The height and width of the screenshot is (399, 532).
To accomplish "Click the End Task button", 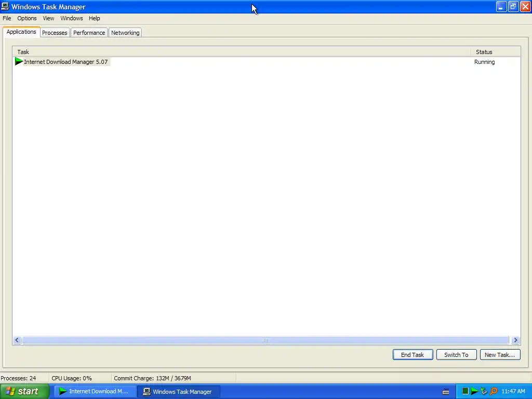I will click(413, 354).
